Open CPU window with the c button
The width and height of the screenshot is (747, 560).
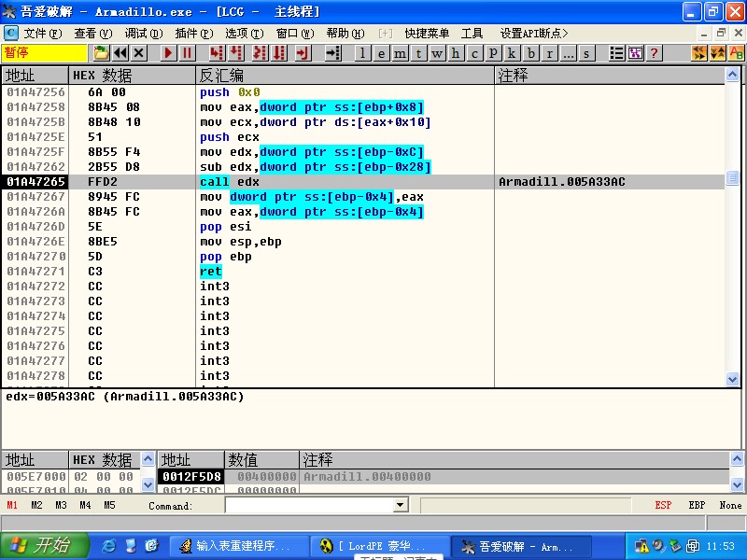[474, 53]
